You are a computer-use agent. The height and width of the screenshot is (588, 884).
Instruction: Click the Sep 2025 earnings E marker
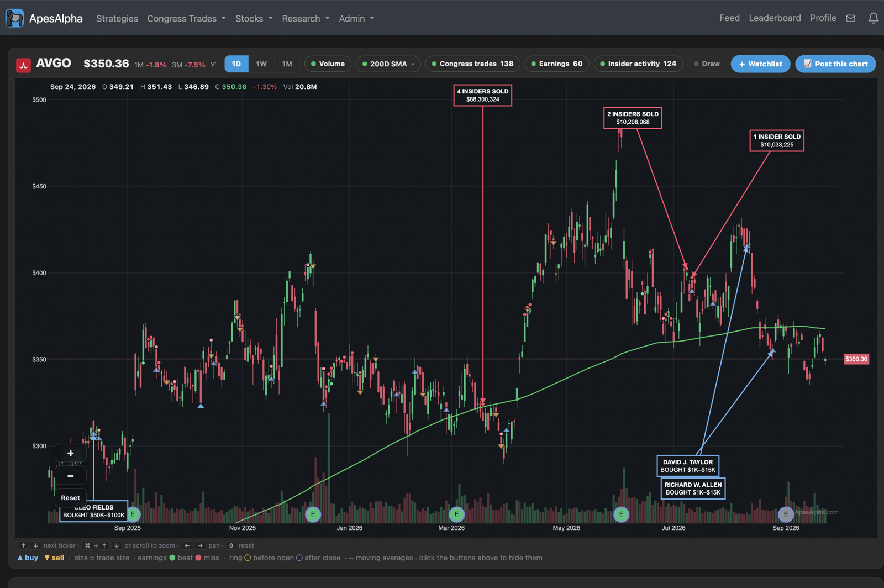tap(133, 514)
